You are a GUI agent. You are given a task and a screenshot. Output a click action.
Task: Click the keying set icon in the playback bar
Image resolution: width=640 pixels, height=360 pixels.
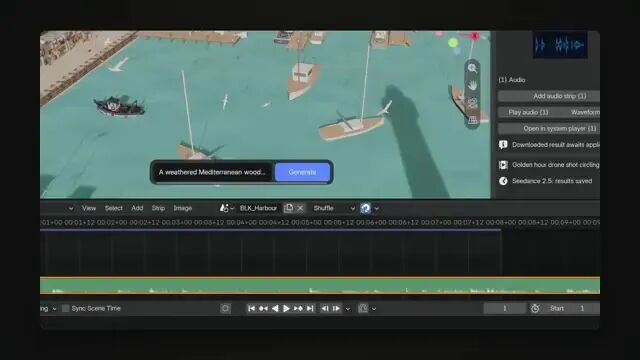(363, 308)
